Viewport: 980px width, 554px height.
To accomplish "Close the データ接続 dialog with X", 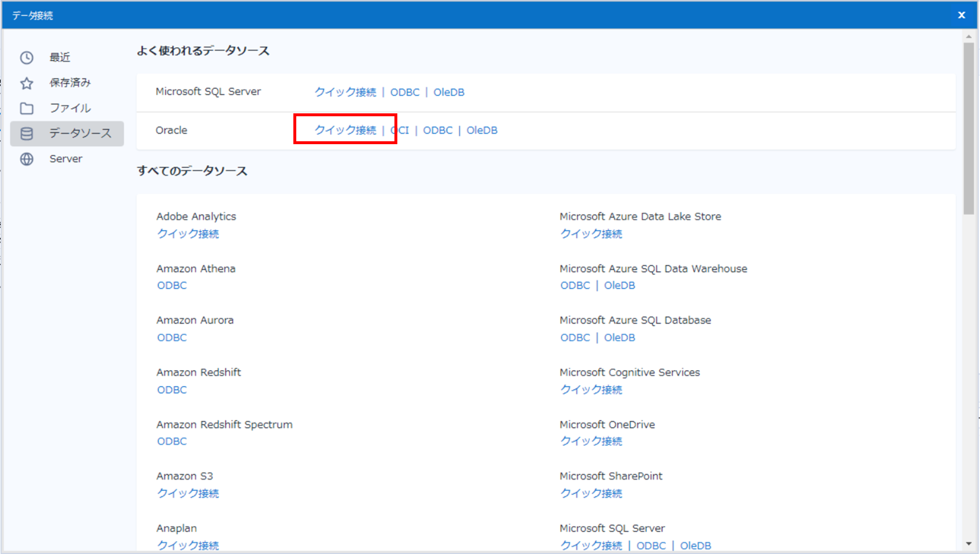I will [x=961, y=15].
